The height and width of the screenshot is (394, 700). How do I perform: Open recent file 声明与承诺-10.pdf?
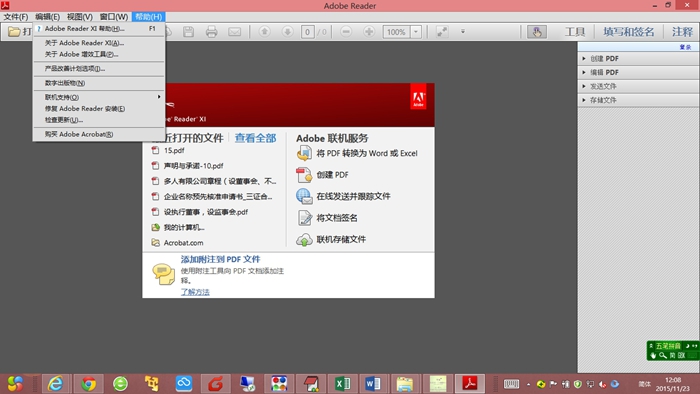[193, 166]
